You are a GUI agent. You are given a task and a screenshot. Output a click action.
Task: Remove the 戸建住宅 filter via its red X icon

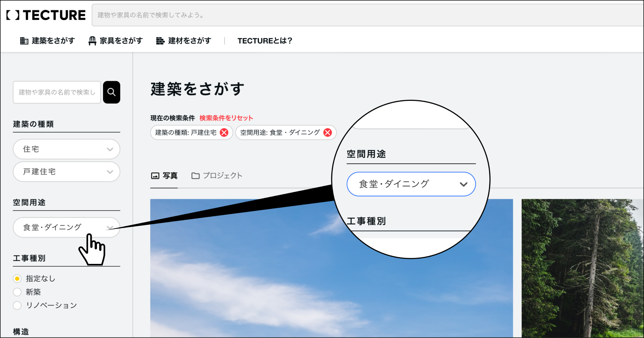click(224, 132)
